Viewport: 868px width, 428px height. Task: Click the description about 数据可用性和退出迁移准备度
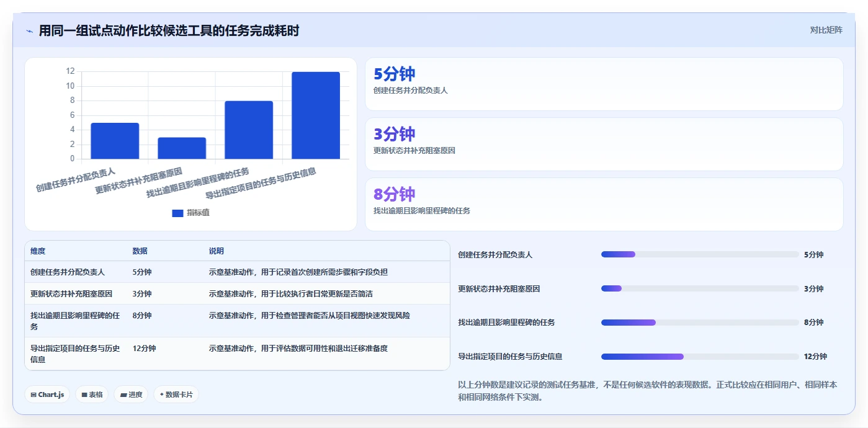click(298, 349)
